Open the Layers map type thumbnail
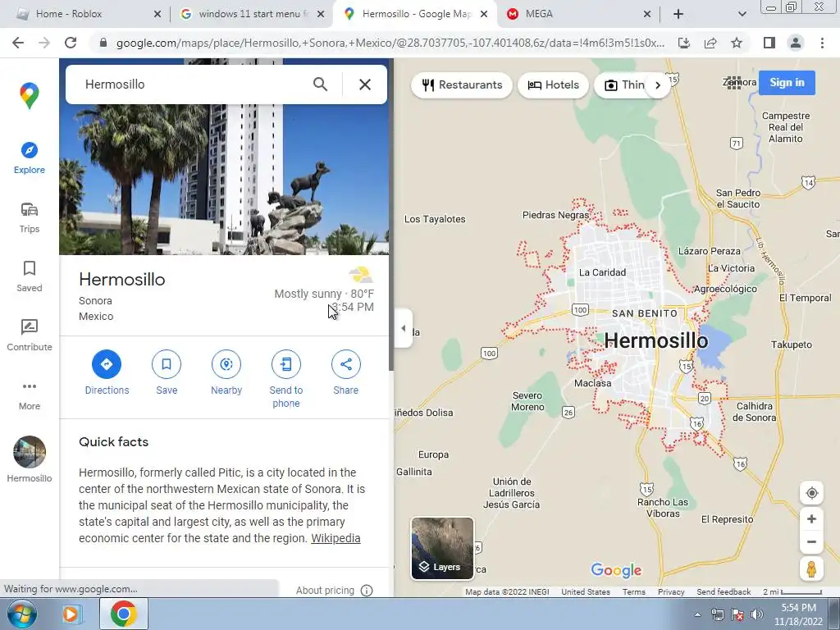 [442, 548]
